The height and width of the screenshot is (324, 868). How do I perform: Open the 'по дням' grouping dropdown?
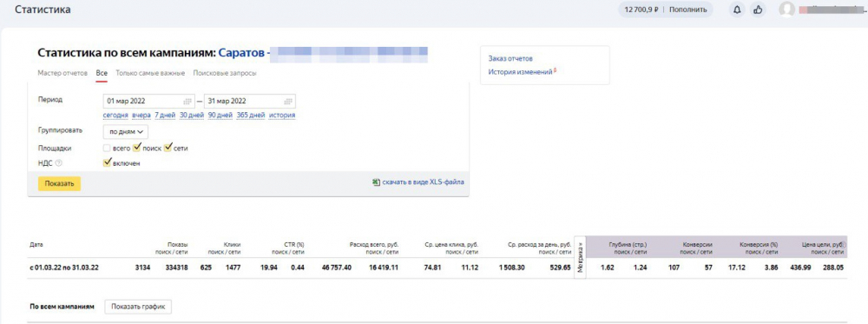pyautogui.click(x=126, y=131)
